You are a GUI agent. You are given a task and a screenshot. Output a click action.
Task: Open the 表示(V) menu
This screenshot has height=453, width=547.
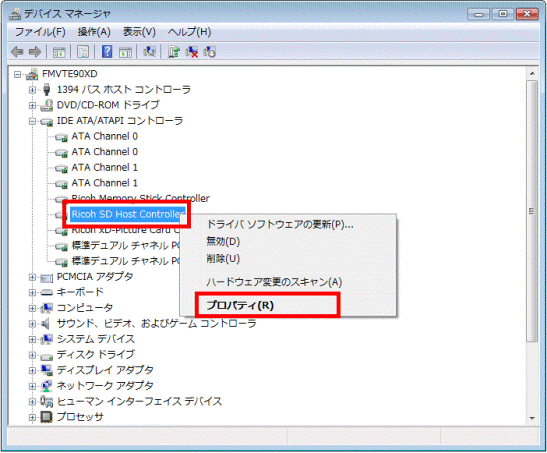click(139, 32)
